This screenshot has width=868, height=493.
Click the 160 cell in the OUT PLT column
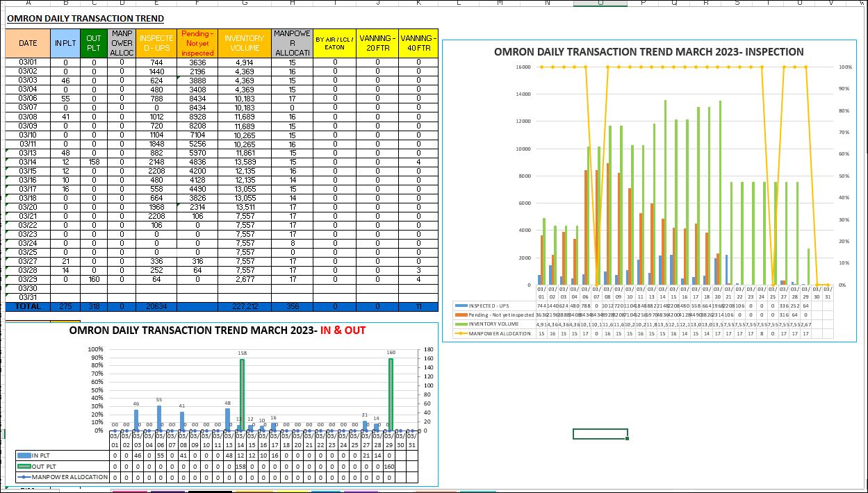pyautogui.click(x=94, y=279)
